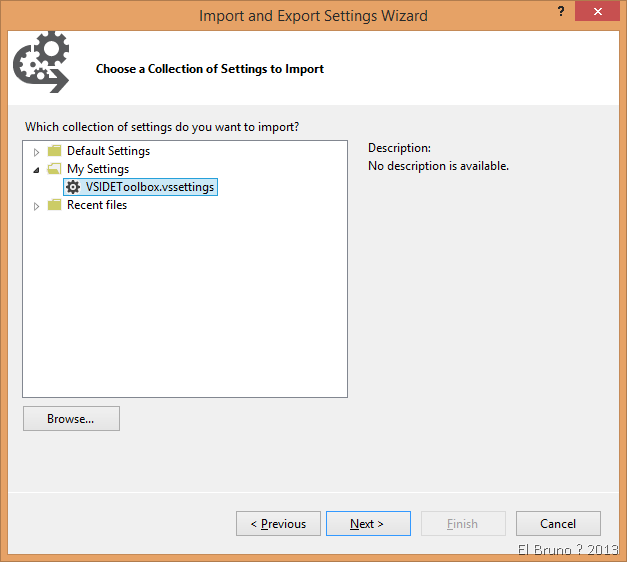Click the Default Settings folder icon

click(55, 151)
